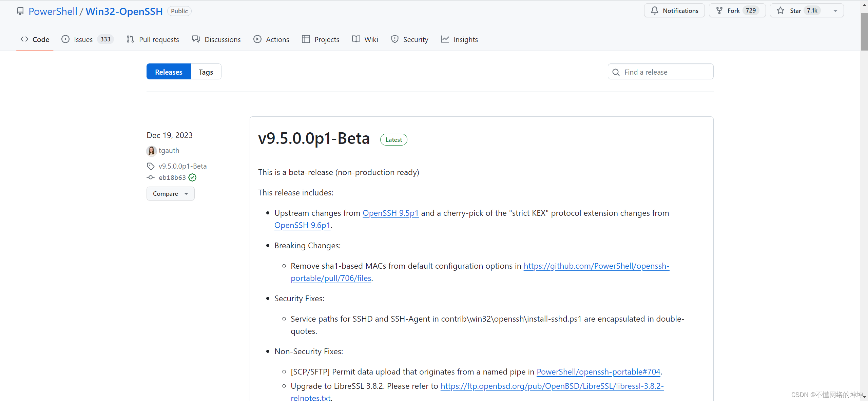Click the Pull requests icon
Image resolution: width=868 pixels, height=401 pixels.
[x=130, y=39]
